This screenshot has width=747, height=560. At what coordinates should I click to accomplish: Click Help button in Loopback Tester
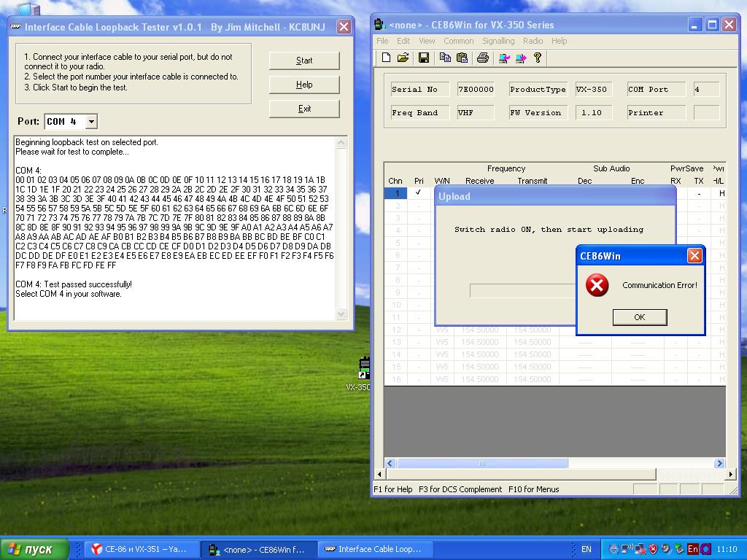[x=304, y=85]
